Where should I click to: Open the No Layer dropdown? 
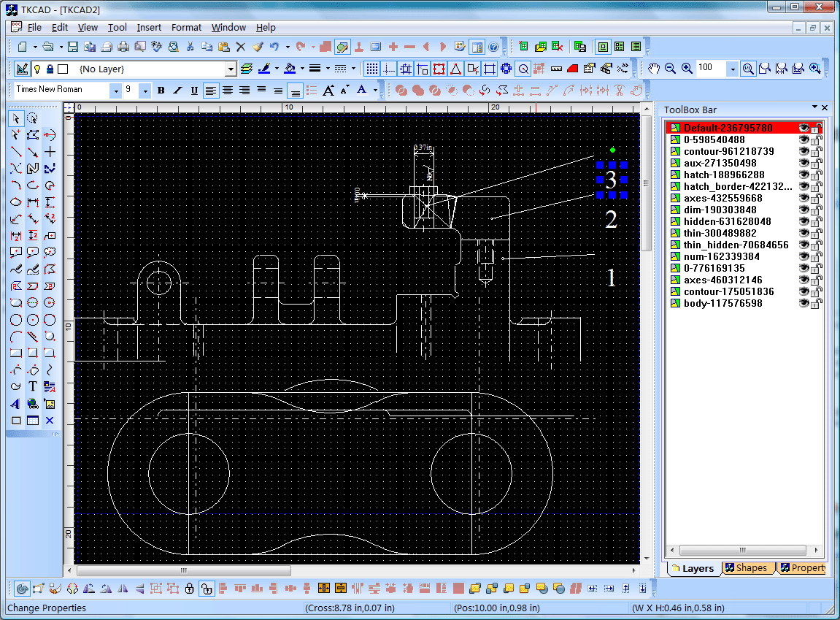pyautogui.click(x=231, y=69)
